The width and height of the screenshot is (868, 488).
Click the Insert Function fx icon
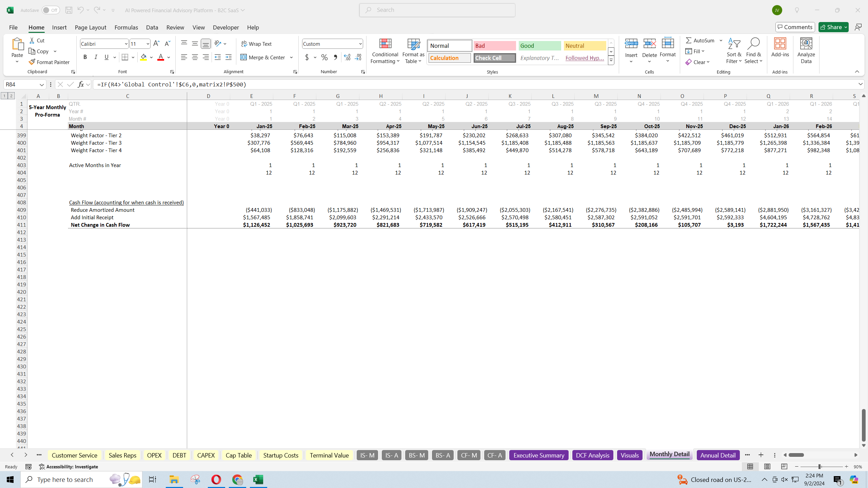click(81, 84)
